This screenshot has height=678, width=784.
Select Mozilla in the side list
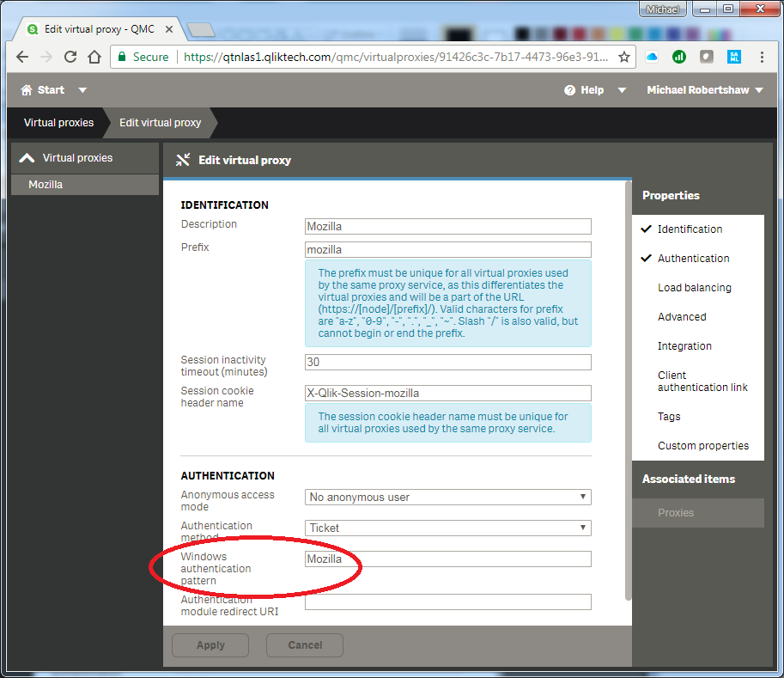84,185
